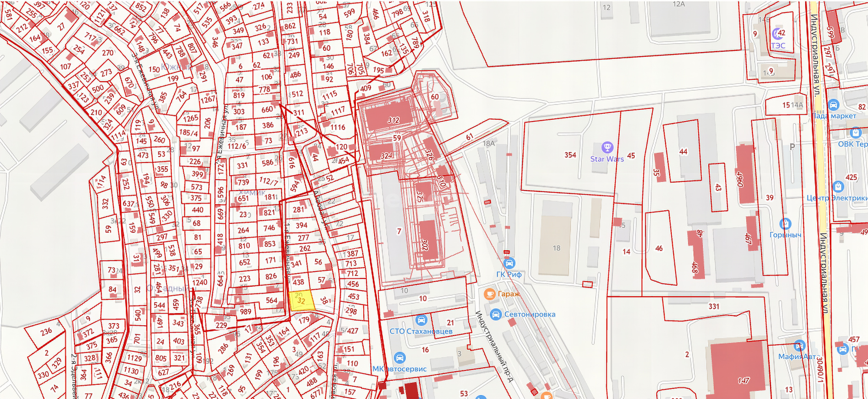Select the parcel numbered 46
This screenshot has height=399, width=868.
pos(659,248)
